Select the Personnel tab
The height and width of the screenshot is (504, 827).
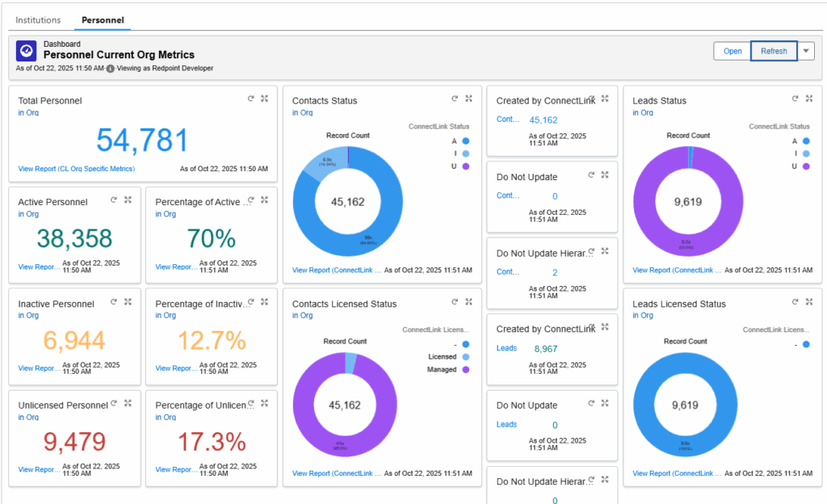coord(103,19)
